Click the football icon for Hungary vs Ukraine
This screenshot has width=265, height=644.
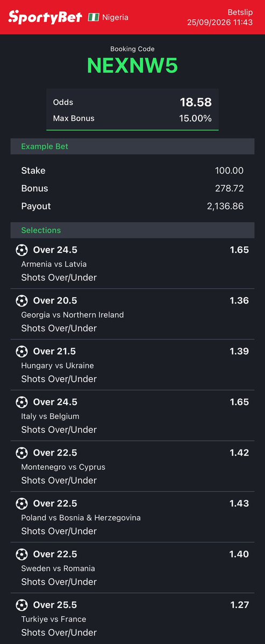(x=22, y=351)
